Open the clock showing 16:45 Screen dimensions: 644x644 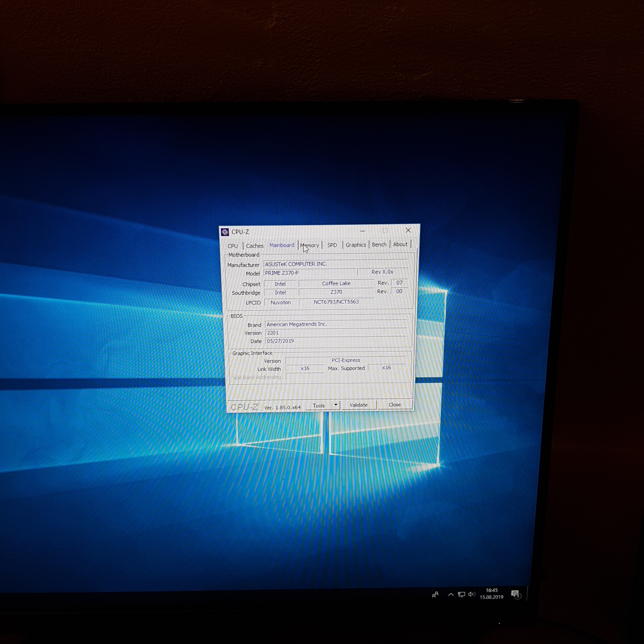tap(491, 594)
